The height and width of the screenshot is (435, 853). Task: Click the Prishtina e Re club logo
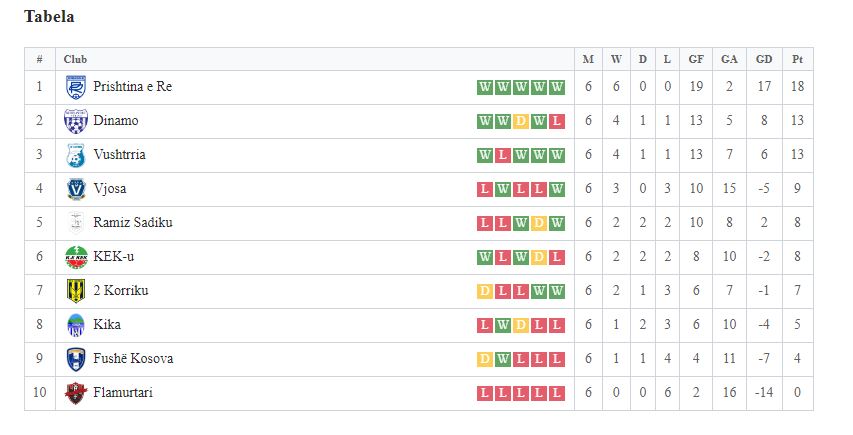[76, 88]
